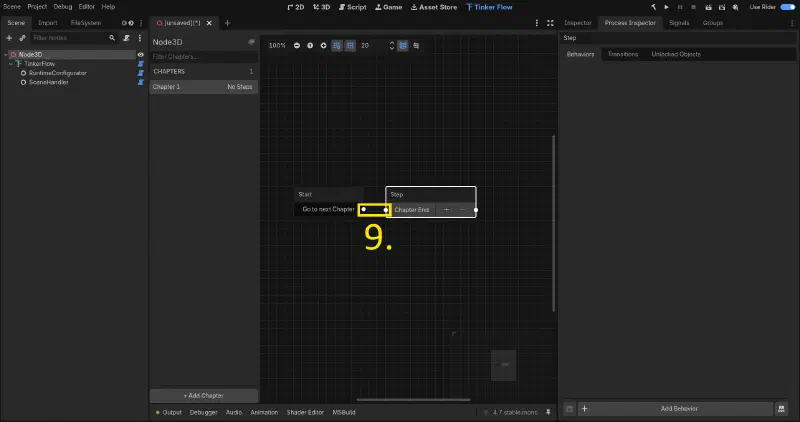Toggle distraction-free mode icon

pos(550,23)
